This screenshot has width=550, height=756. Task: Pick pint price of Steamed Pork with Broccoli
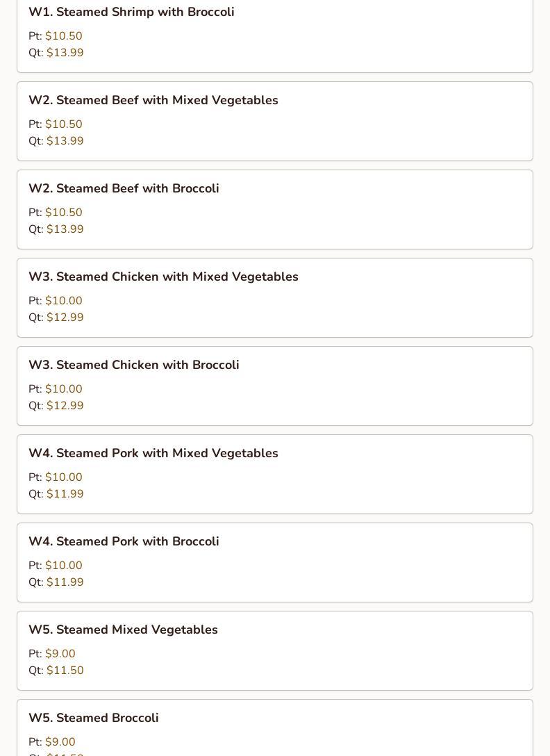click(x=63, y=566)
